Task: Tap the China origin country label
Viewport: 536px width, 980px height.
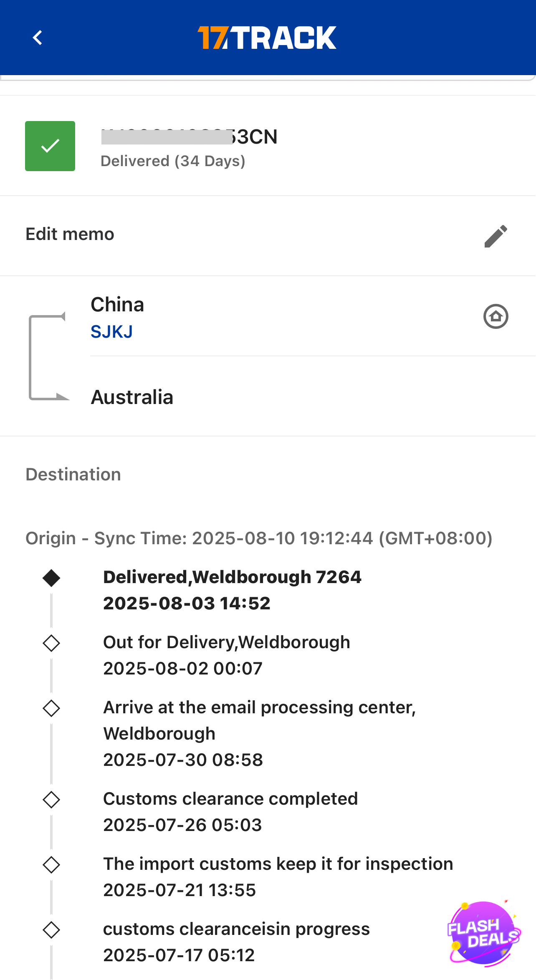Action: pos(117,305)
